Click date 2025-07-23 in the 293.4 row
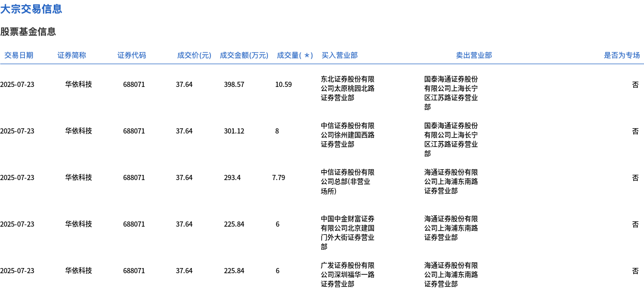 click(x=17, y=177)
